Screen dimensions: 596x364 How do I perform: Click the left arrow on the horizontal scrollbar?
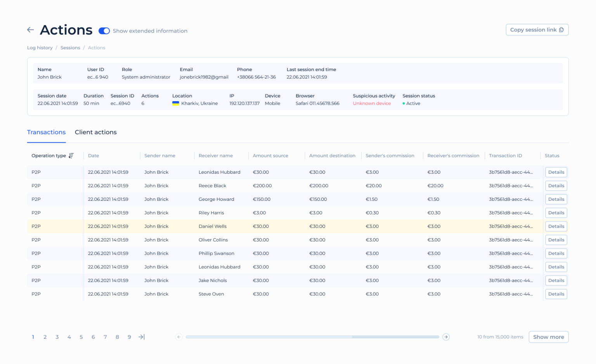(x=179, y=337)
